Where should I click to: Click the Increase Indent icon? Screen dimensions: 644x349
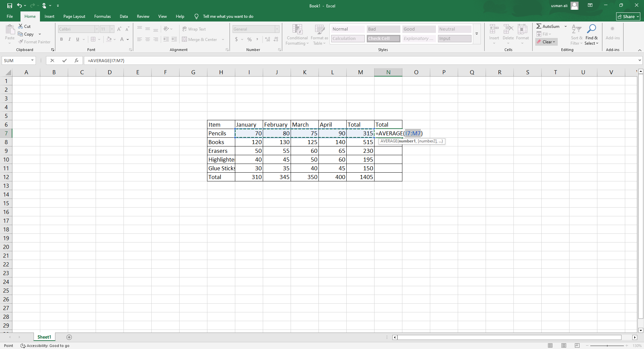pyautogui.click(x=174, y=39)
